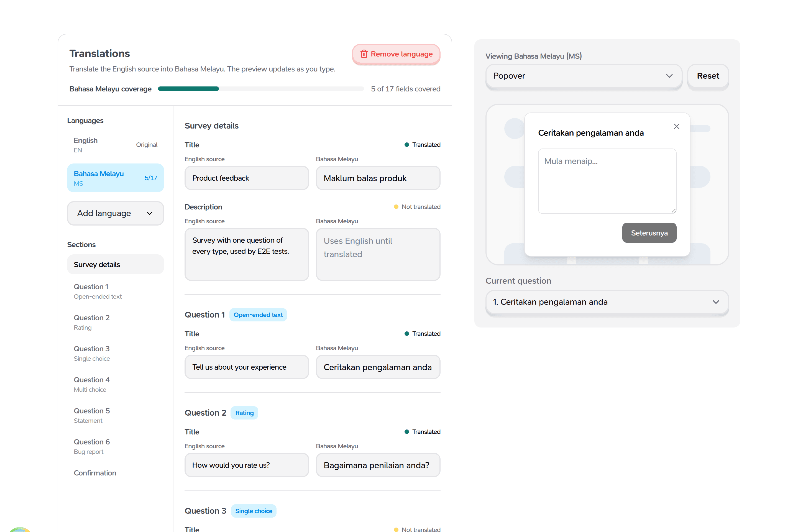Edit the Ceritakan pengalaman anda translation field
Viewport: 798px width, 532px height.
[x=378, y=367]
